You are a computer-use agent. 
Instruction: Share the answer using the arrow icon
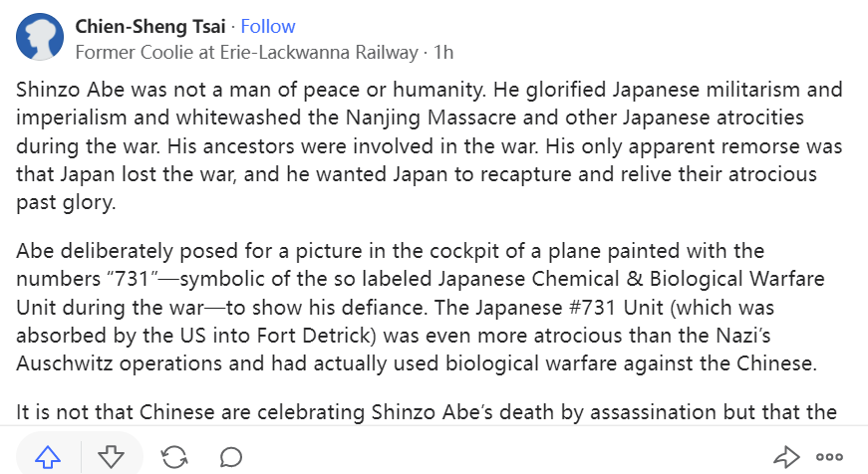pos(787,456)
